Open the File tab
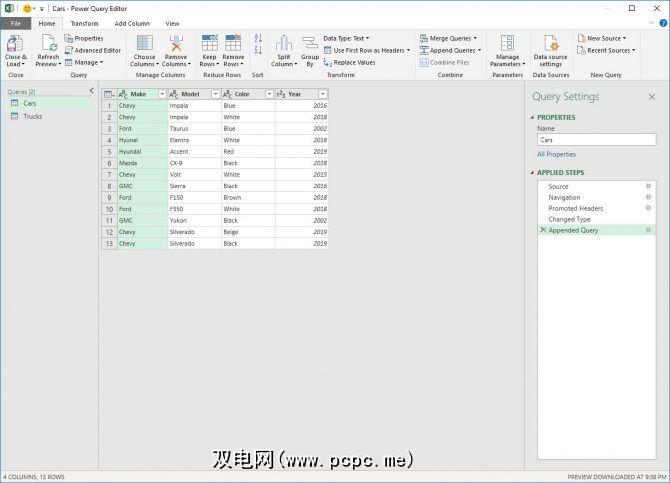The image size is (670, 483). click(15, 24)
